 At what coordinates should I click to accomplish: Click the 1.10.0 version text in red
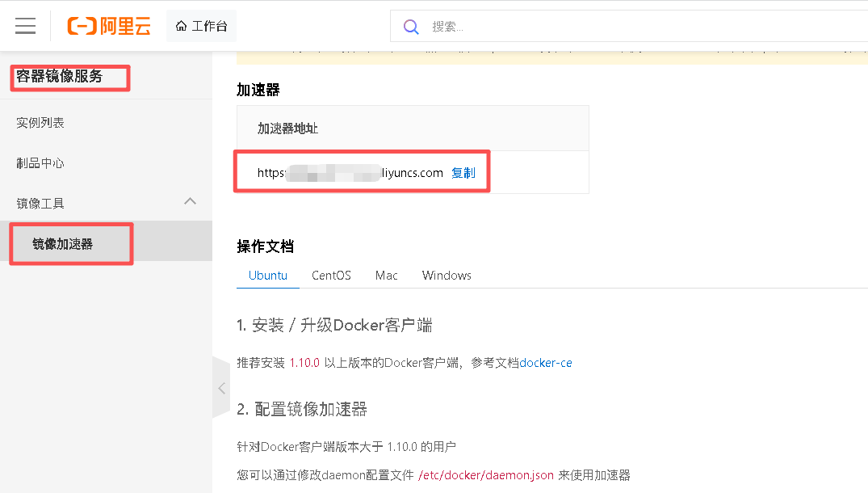[304, 363]
